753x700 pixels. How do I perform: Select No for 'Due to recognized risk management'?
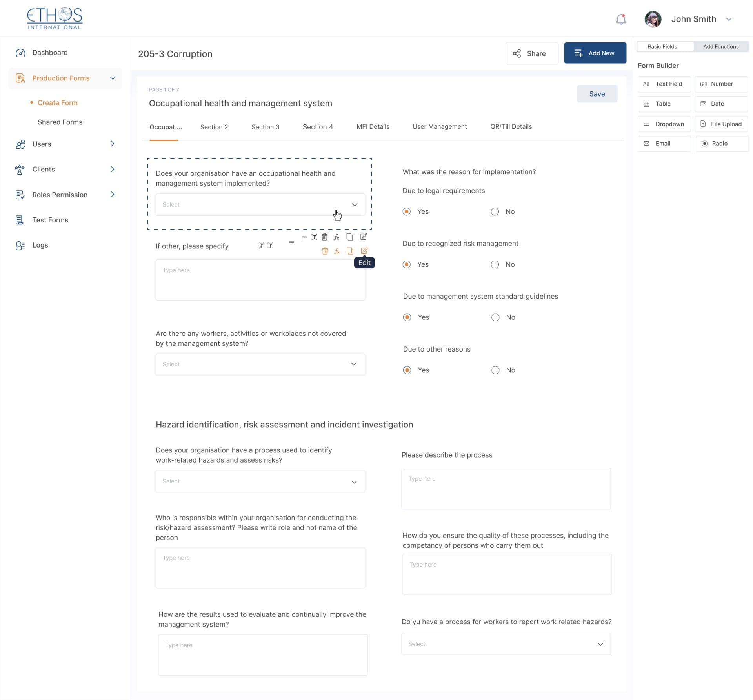(x=495, y=264)
